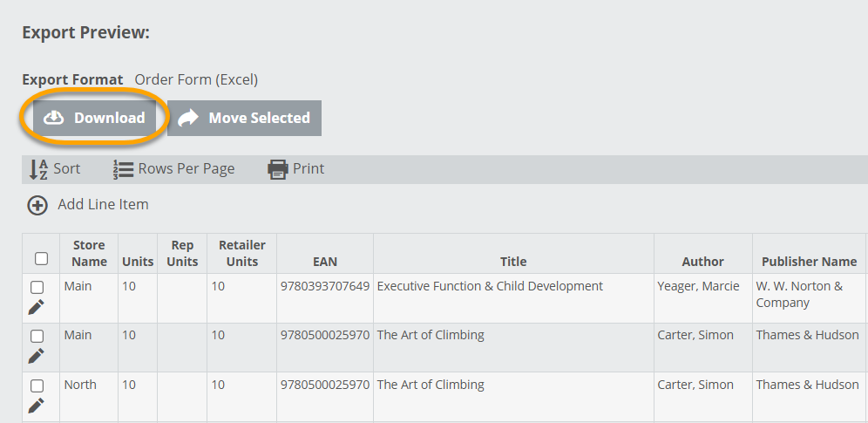Open the Rows Per Page options
Image resolution: width=868 pixels, height=423 pixels.
coord(186,169)
